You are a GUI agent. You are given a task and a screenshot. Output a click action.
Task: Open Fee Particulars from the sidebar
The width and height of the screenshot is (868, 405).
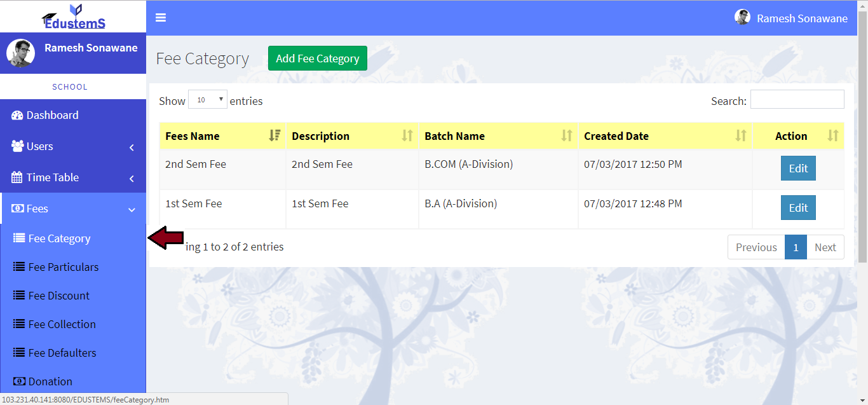tap(63, 267)
